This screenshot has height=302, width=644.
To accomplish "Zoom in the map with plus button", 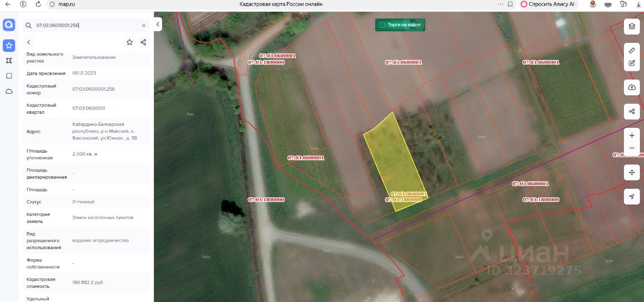I will pyautogui.click(x=632, y=135).
